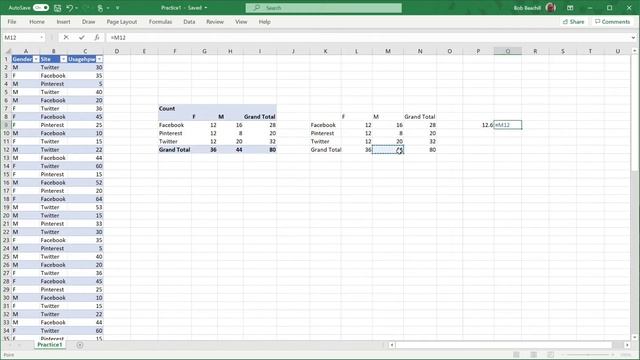Viewport: 640px width, 360px height.
Task: Open the Usagehpw column filter dropdown
Action: (99, 59)
